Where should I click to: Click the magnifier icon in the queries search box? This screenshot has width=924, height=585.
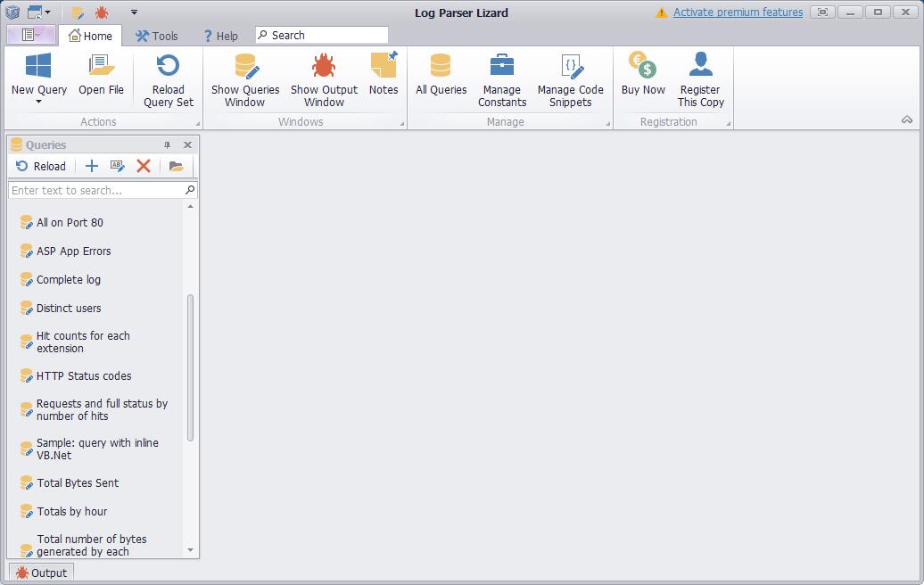pyautogui.click(x=190, y=190)
